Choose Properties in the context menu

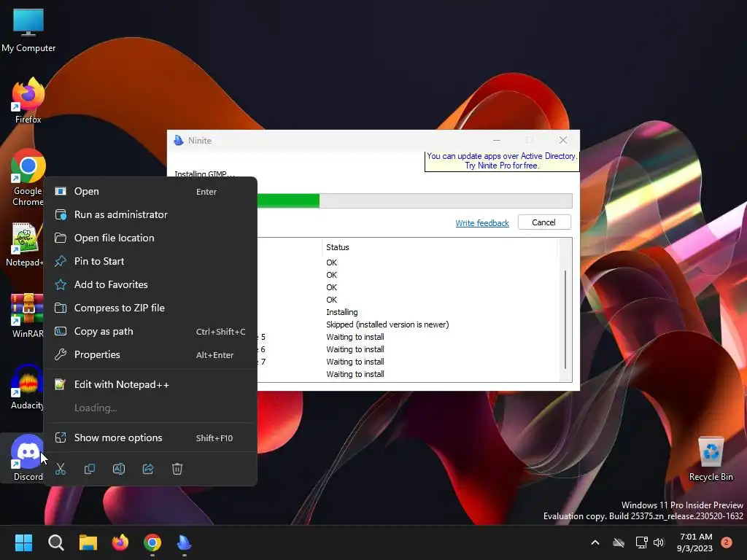[x=150, y=355]
